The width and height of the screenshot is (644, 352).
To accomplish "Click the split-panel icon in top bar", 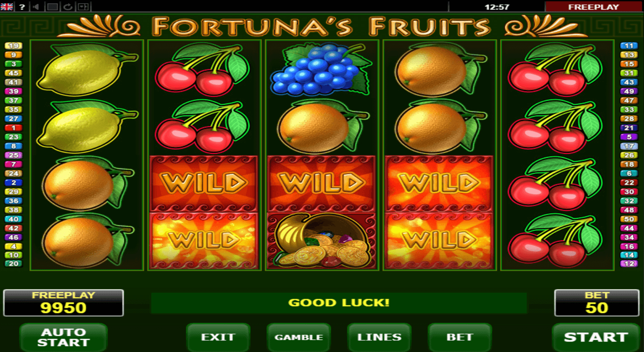I will click(x=83, y=7).
